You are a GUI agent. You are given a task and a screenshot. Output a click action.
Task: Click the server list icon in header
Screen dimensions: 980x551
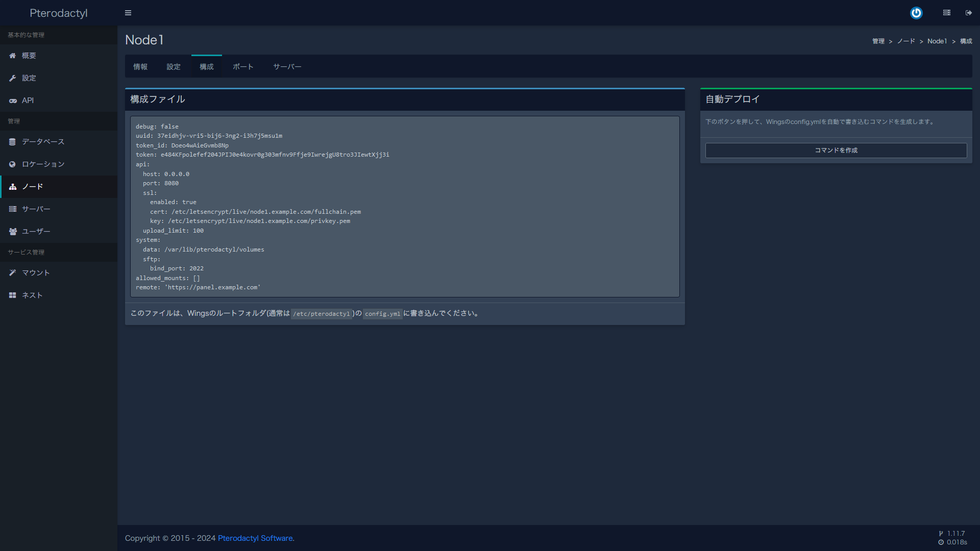point(947,13)
